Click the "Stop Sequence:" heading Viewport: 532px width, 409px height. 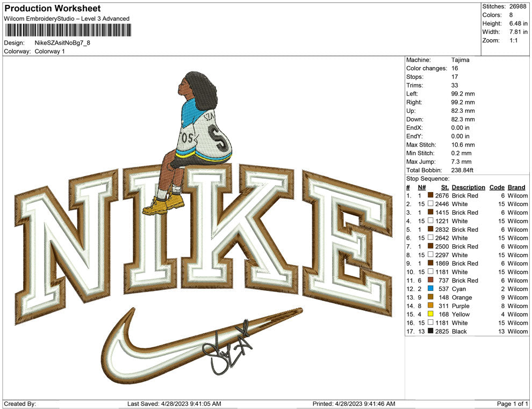(x=428, y=179)
